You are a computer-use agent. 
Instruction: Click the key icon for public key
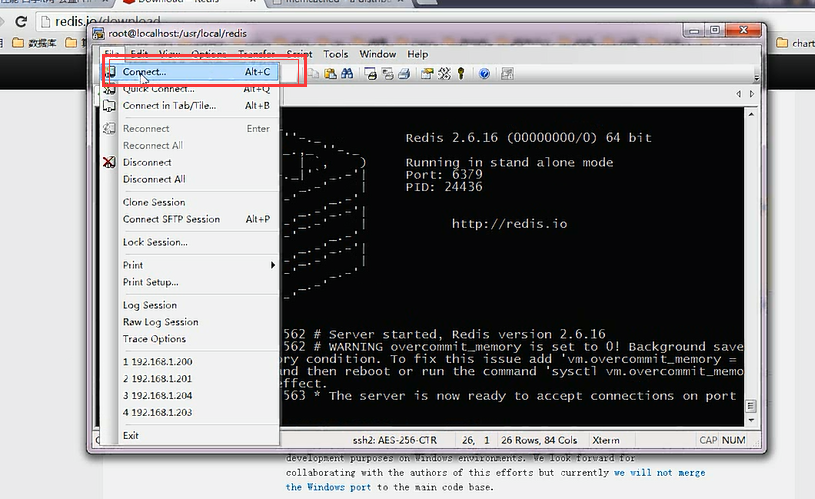pyautogui.click(x=461, y=74)
